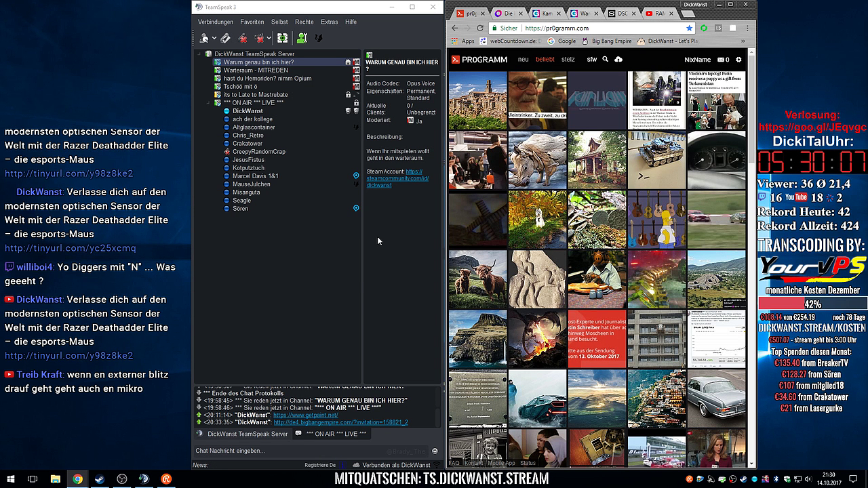Bookmark page with the star icon
Screen dimensions: 868x488
690,28
